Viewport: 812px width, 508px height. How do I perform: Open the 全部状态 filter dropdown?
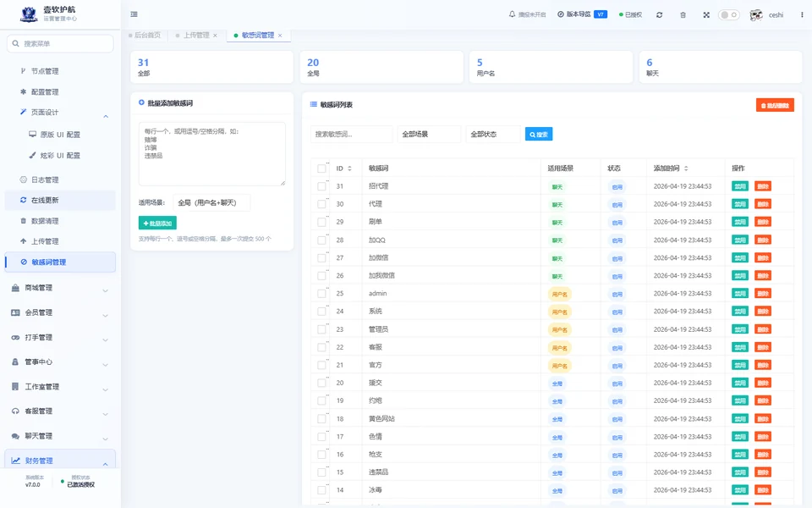[492, 135]
